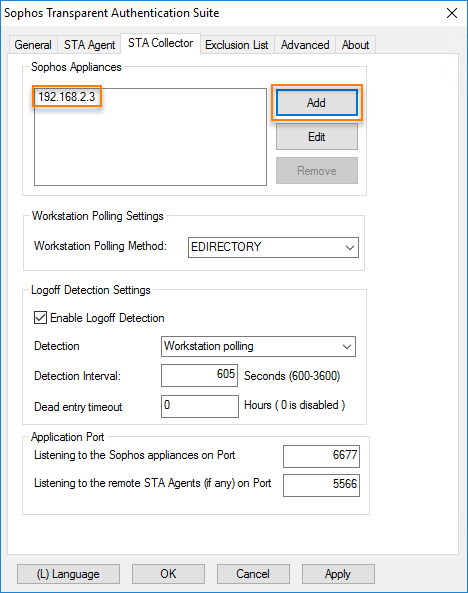Confirm with the OK button
The image size is (468, 593).
click(x=168, y=574)
